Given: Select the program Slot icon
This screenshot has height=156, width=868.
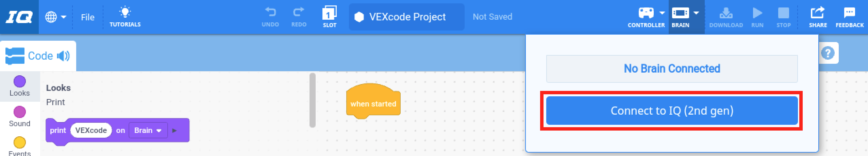Looking at the screenshot, I should [329, 14].
